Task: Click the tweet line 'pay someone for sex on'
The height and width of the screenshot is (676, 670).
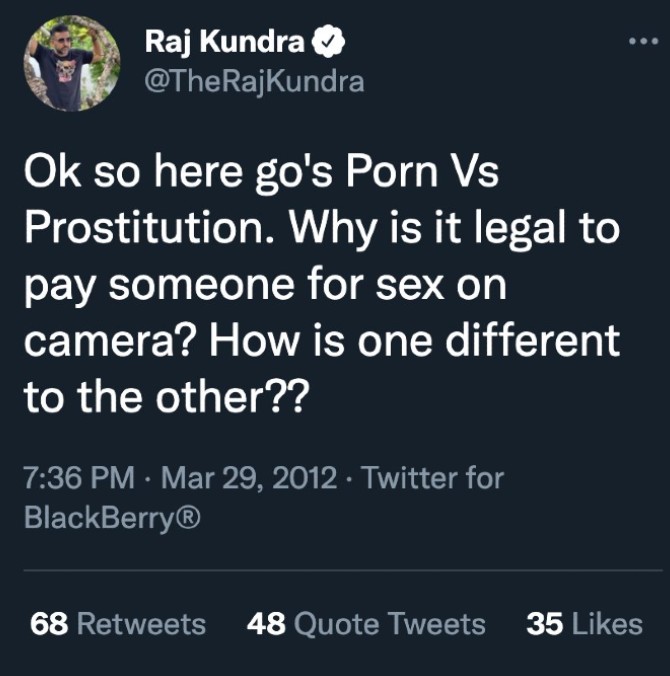Action: pos(264,287)
